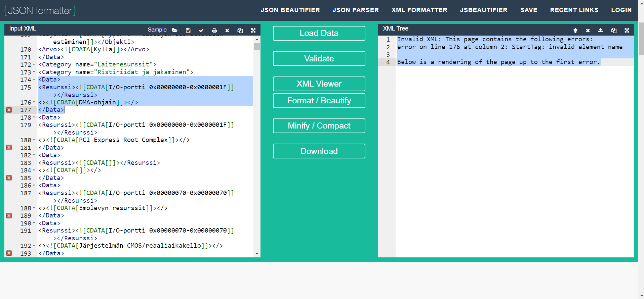Load the Sample XML into the editor
The image size is (644, 299).
pyautogui.click(x=157, y=30)
